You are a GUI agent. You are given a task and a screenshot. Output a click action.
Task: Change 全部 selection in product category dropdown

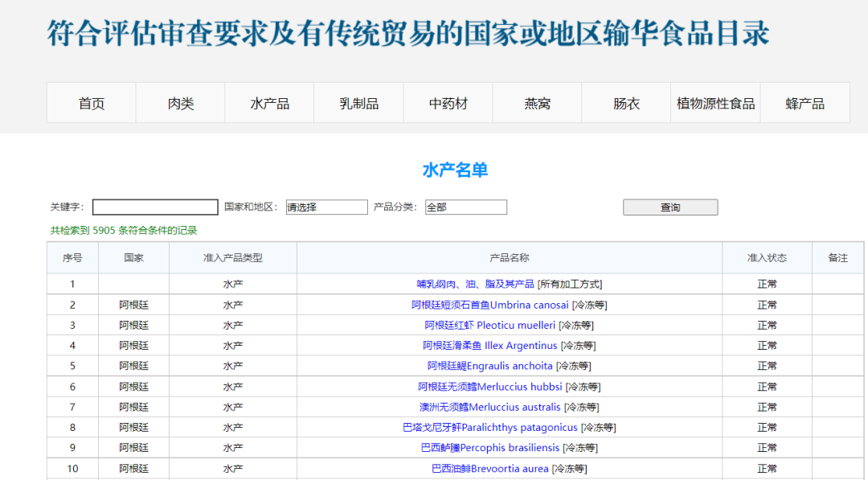(x=466, y=207)
